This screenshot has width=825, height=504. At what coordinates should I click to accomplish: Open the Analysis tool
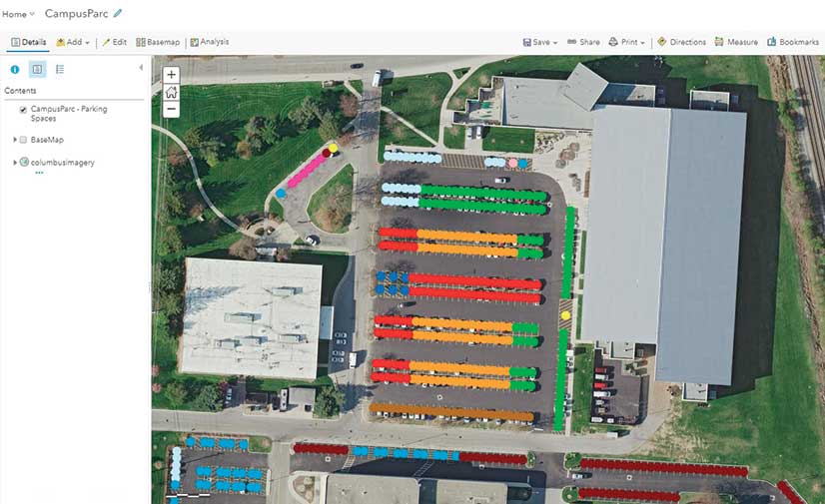(x=210, y=42)
